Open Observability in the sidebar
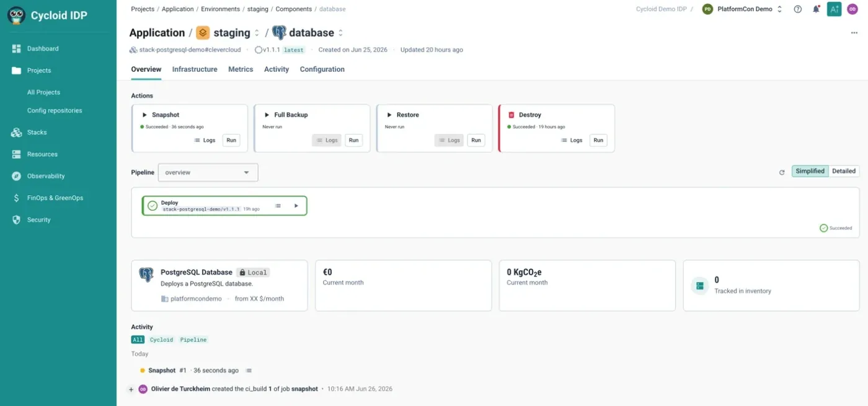The width and height of the screenshot is (868, 406). coord(46,176)
